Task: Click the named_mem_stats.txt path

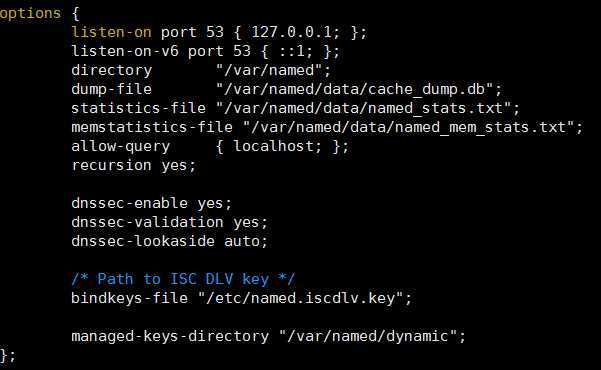Action: coord(409,127)
